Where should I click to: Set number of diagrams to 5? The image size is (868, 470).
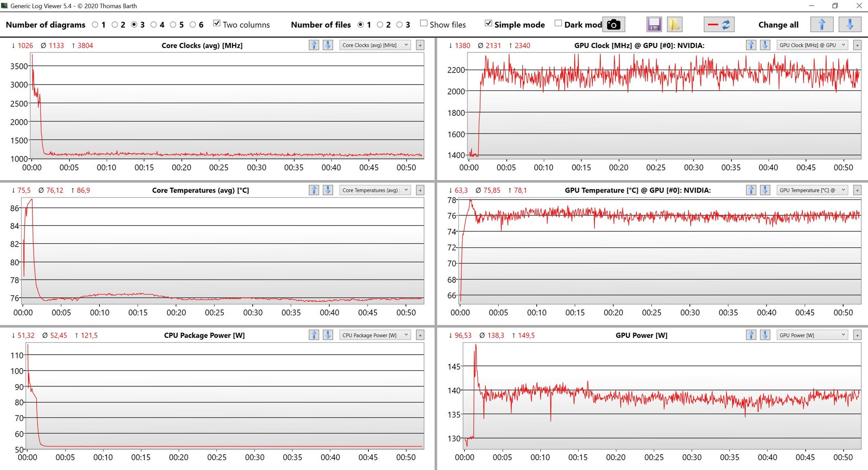[173, 24]
